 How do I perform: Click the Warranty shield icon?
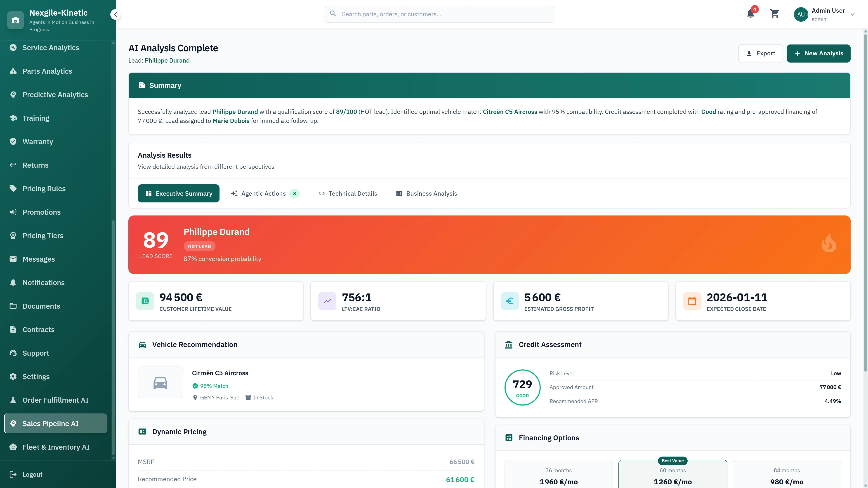tap(13, 141)
